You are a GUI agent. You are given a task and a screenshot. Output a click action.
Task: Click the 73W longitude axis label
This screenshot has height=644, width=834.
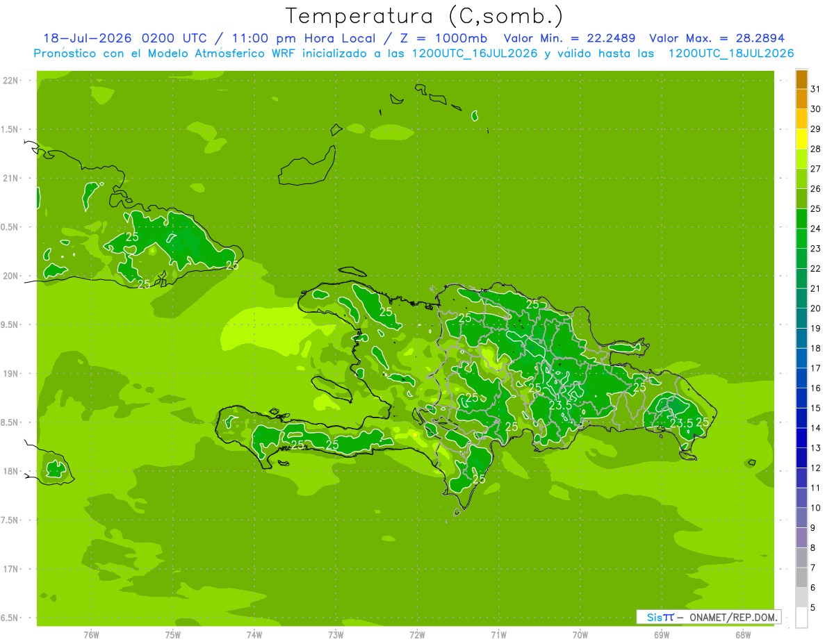(336, 634)
